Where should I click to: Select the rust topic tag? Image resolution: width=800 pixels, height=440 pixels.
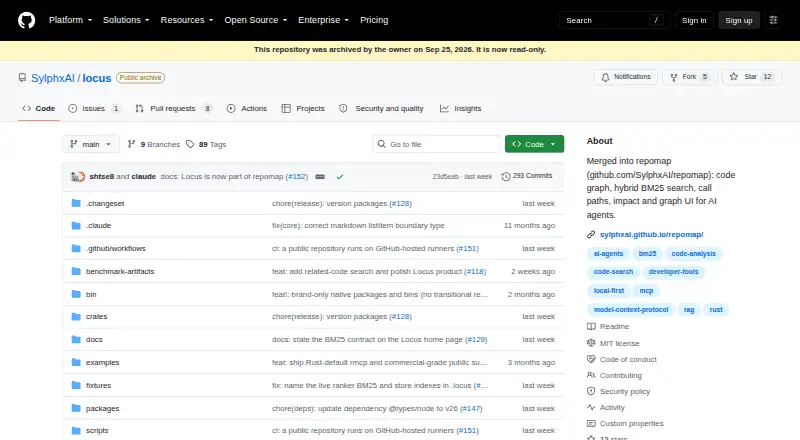point(716,310)
